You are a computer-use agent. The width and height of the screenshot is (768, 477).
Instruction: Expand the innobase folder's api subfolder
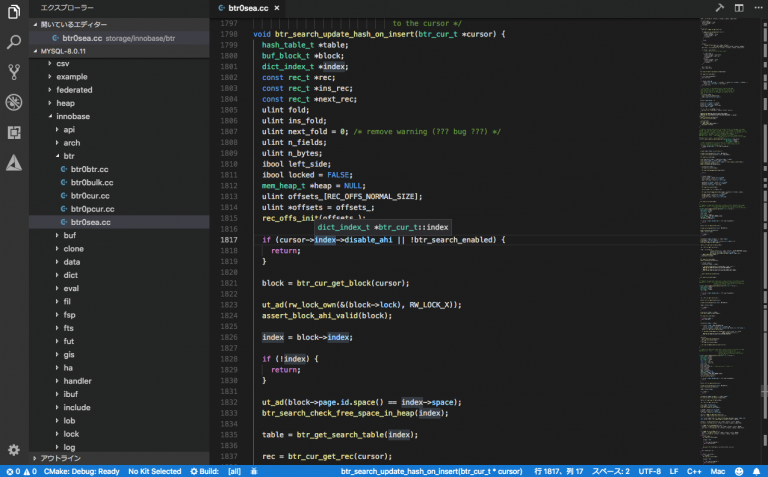click(69, 130)
